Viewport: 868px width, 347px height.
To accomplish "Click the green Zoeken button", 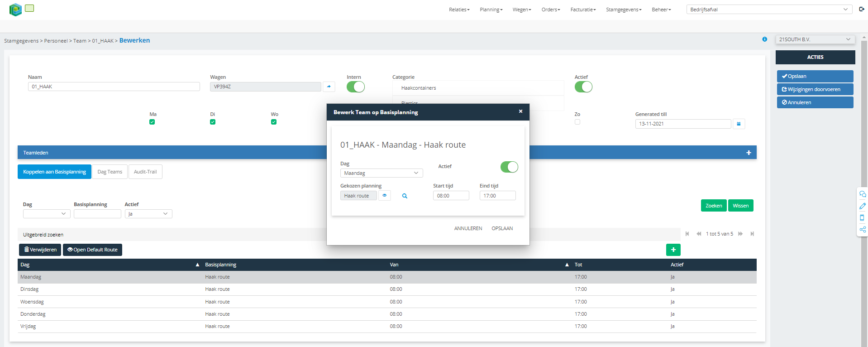I will coord(714,206).
